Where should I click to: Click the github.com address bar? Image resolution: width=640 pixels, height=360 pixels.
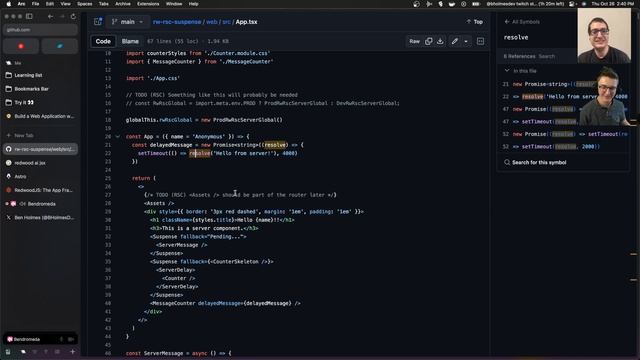(x=40, y=30)
